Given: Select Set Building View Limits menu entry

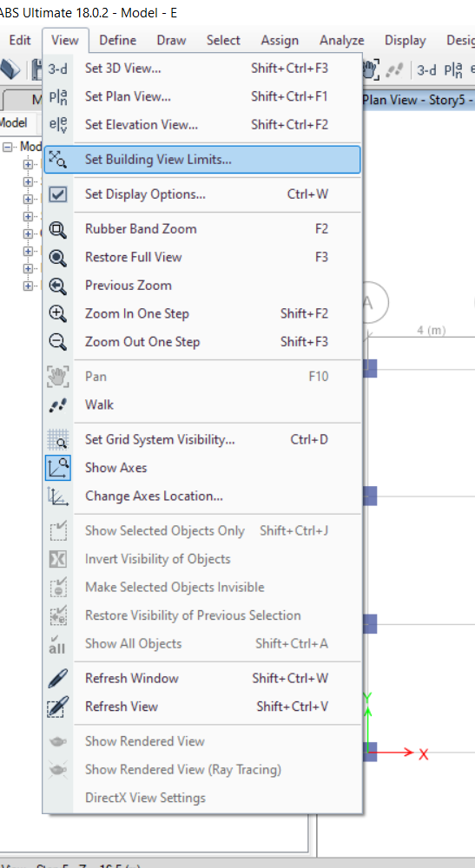Looking at the screenshot, I should tap(202, 160).
